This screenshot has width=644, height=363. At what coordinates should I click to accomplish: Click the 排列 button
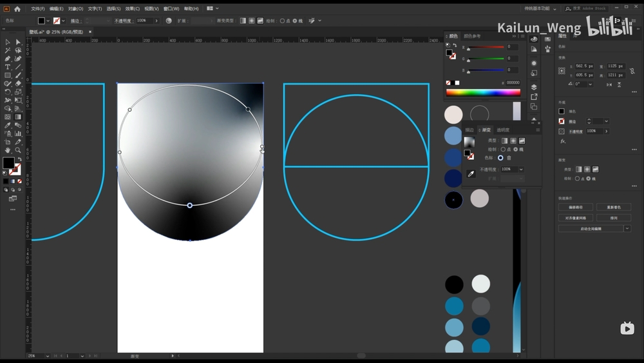pyautogui.click(x=614, y=218)
